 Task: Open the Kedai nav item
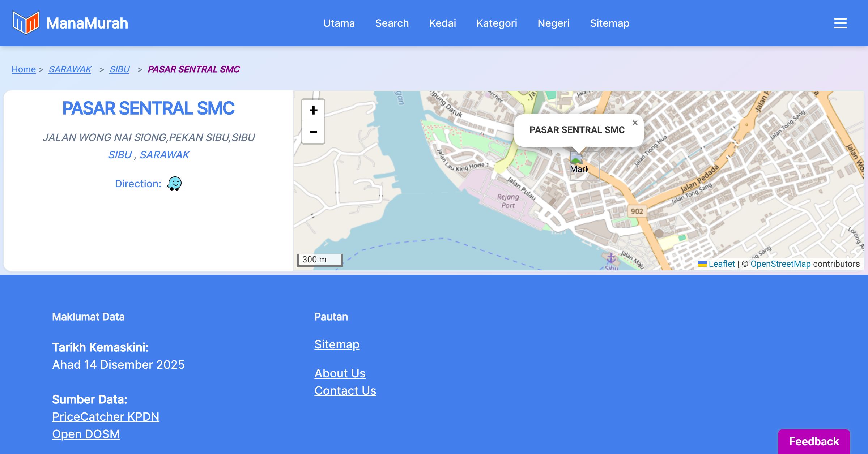442,23
